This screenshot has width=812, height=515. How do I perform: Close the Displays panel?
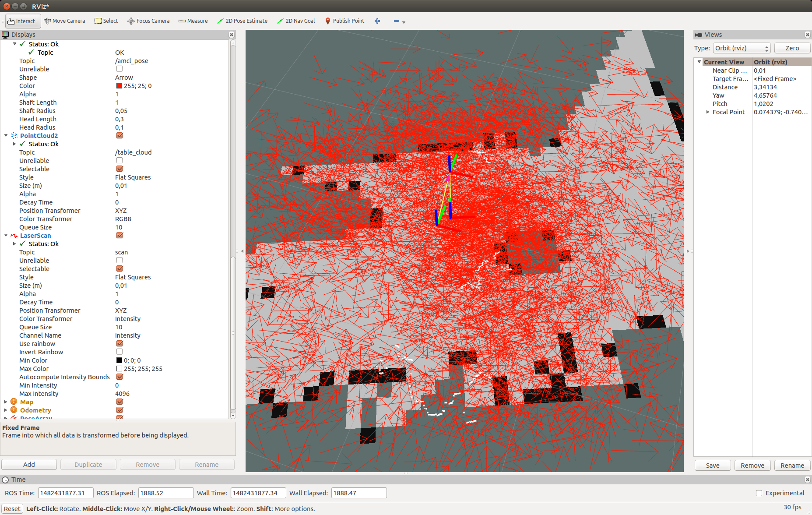point(232,35)
